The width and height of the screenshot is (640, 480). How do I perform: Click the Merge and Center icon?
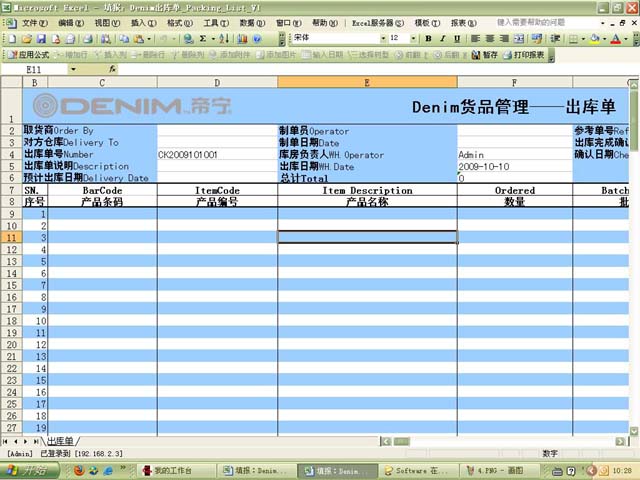point(519,38)
